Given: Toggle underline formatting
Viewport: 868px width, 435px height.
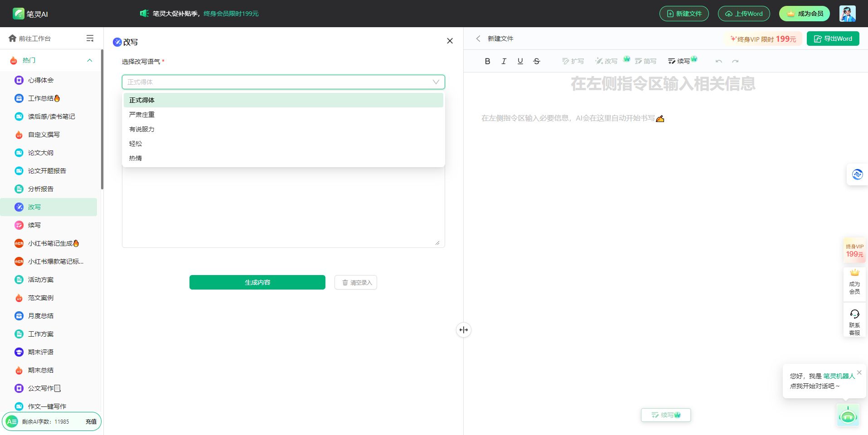Looking at the screenshot, I should click(x=520, y=61).
